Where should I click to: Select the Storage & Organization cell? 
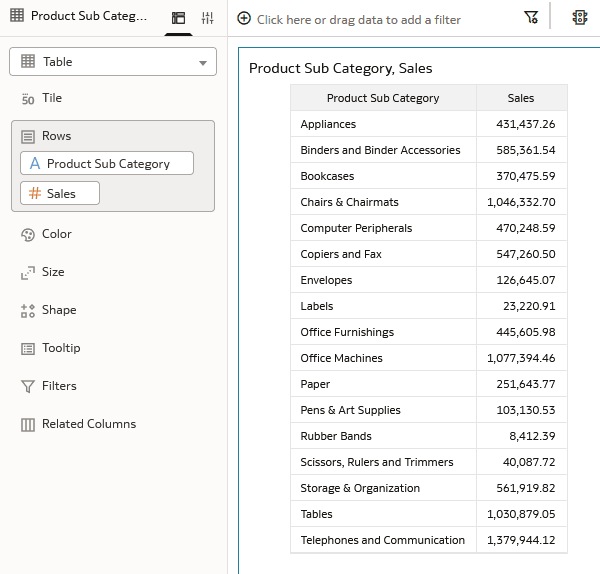pos(383,488)
